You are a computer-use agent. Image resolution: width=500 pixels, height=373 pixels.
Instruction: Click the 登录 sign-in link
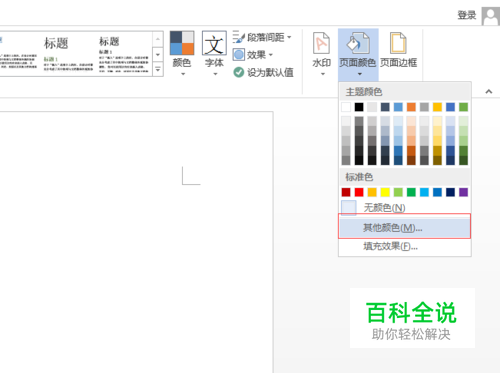coord(467,15)
